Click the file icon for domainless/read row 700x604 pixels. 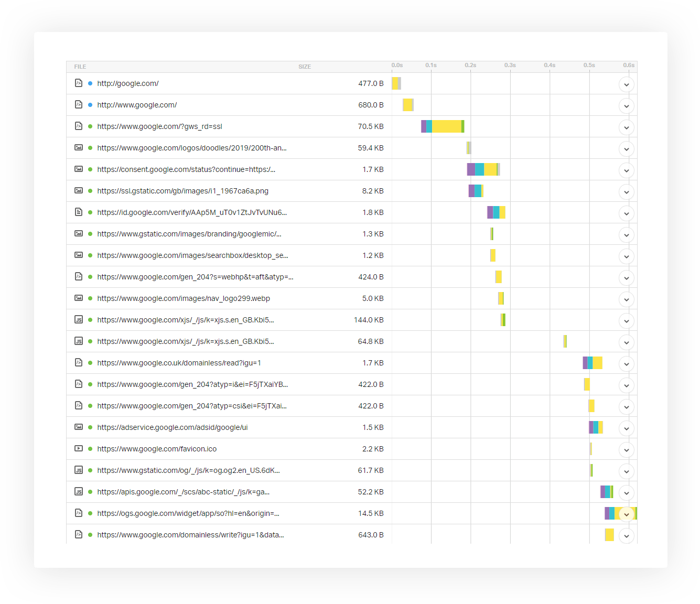79,362
